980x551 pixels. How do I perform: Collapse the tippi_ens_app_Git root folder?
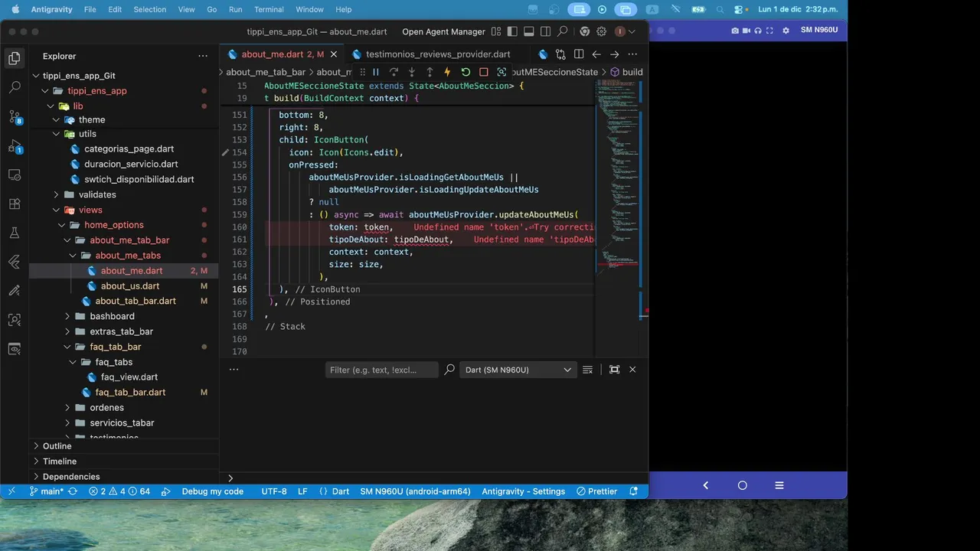click(x=36, y=76)
